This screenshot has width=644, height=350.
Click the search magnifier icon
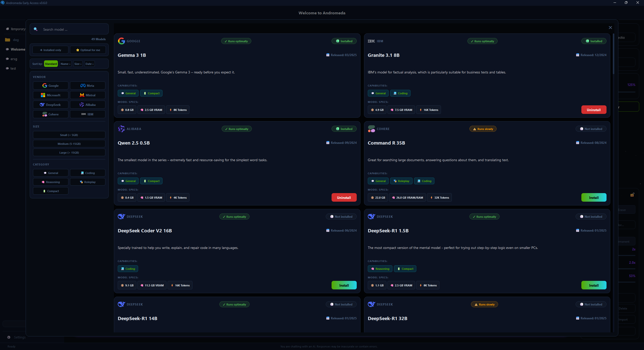[36, 29]
